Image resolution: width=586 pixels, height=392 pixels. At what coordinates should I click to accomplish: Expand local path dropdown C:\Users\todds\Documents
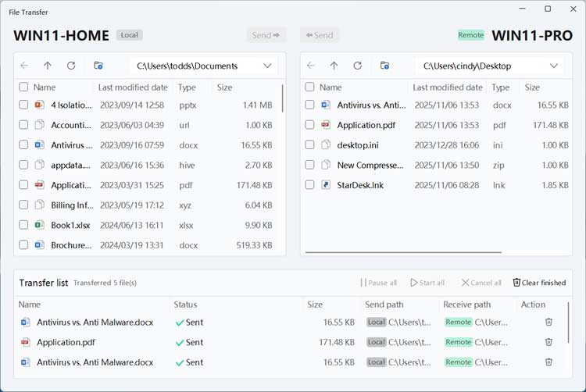coord(267,66)
